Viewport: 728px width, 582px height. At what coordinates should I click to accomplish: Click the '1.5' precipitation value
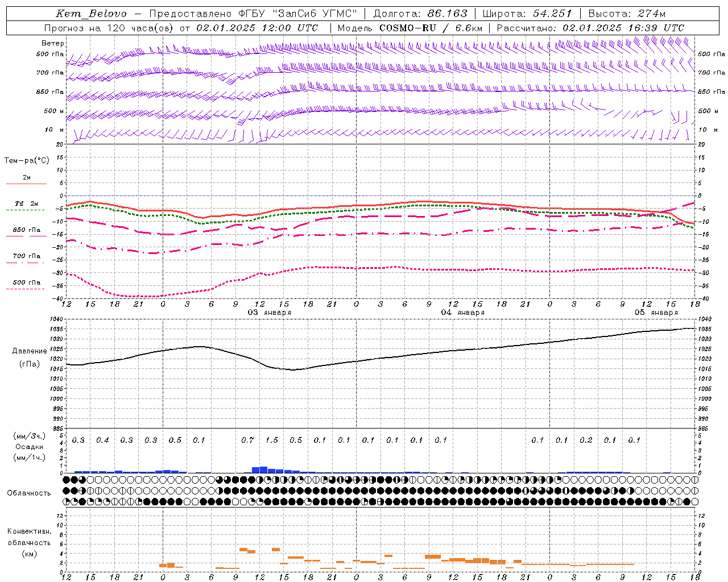(272, 440)
